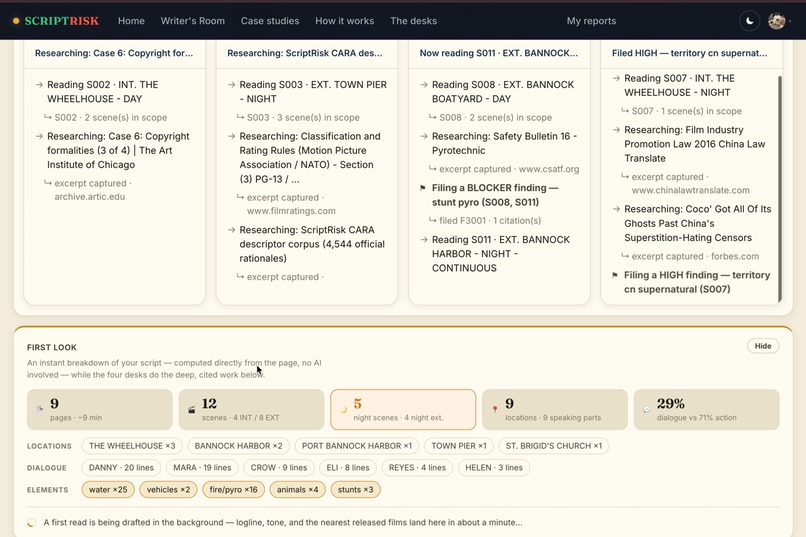Open 'Researching: ScriptRisk CARA des...' card header
Screen dimensions: 806x537
click(x=306, y=53)
